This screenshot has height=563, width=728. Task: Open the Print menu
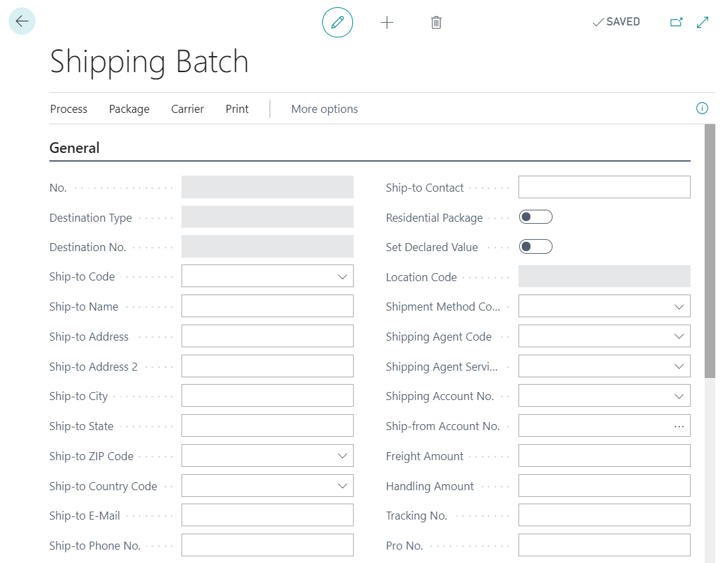point(237,109)
